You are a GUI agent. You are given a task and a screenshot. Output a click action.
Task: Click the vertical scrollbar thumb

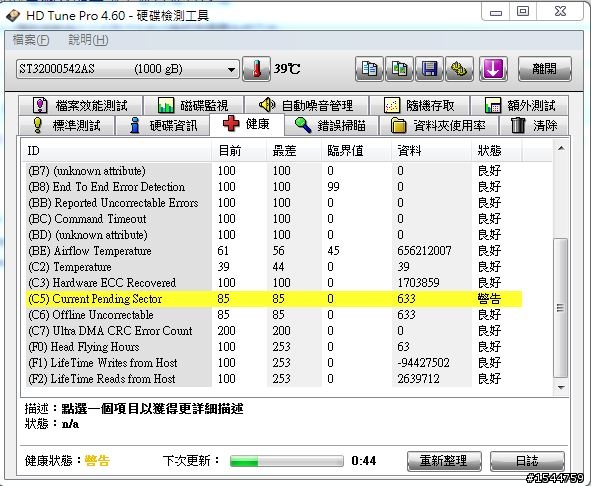(x=561, y=307)
